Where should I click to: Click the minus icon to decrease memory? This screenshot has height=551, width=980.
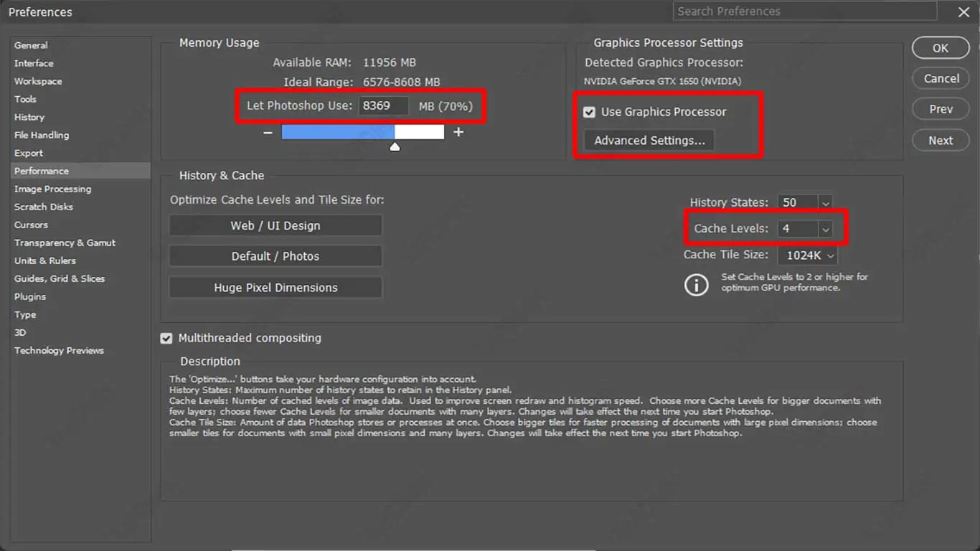click(x=268, y=133)
